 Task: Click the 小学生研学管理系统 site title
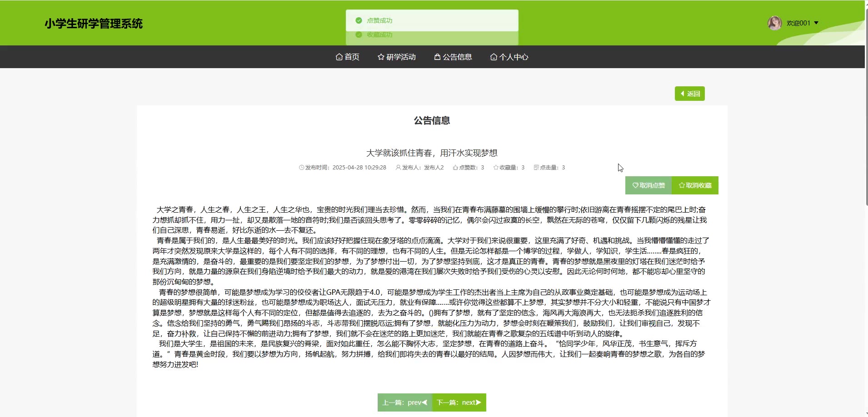(x=94, y=24)
